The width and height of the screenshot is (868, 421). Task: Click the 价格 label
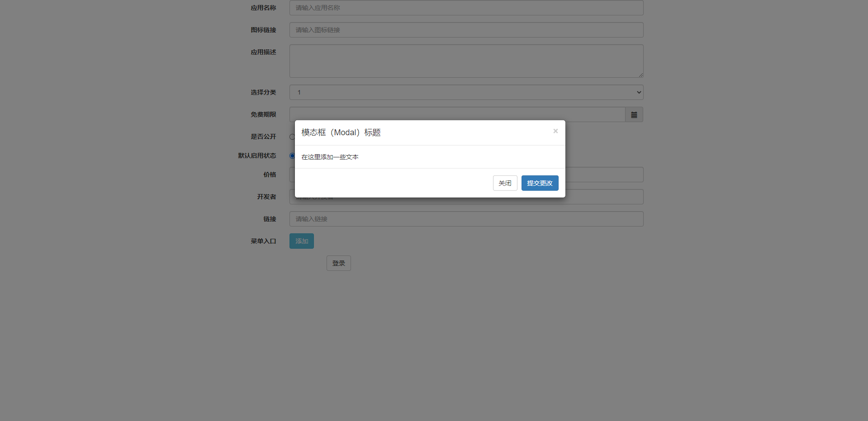(x=270, y=175)
